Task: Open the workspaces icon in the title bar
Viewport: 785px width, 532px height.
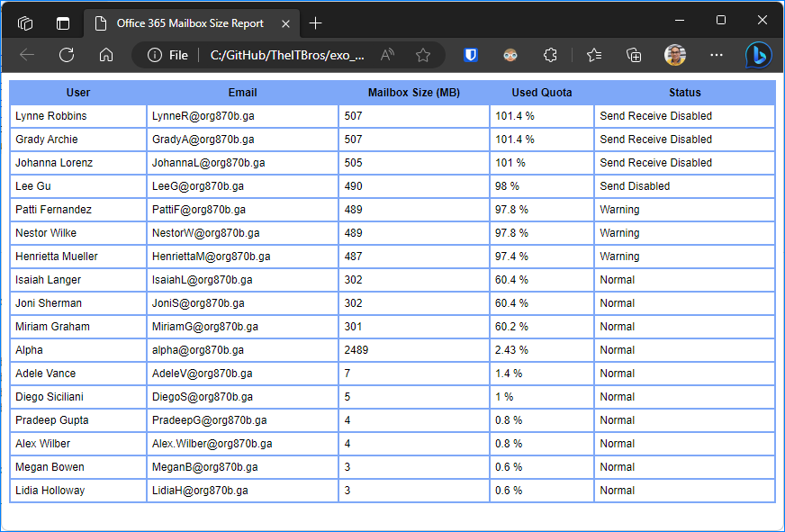Action: (x=25, y=23)
